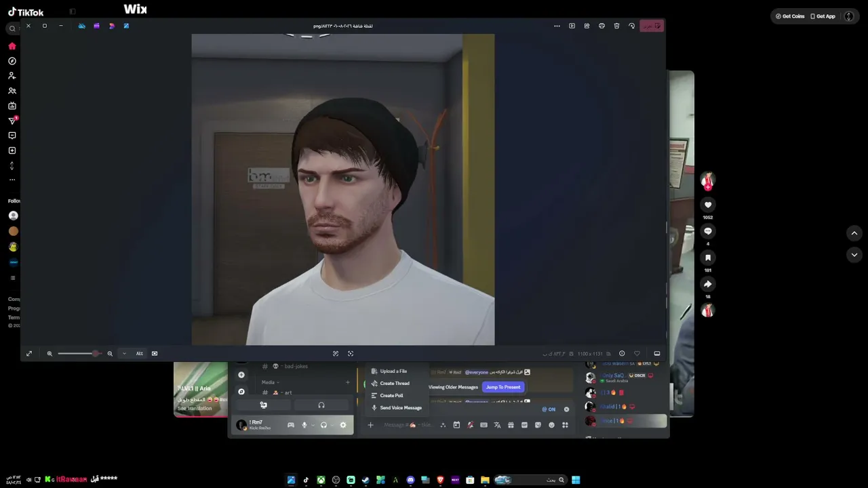Open Discord user settings gear
The width and height of the screenshot is (868, 488).
(x=343, y=425)
